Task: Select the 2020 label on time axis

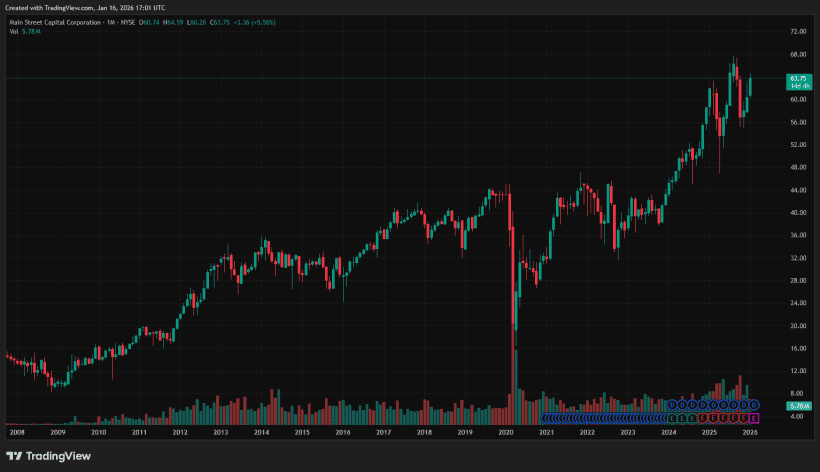Action: tap(505, 432)
